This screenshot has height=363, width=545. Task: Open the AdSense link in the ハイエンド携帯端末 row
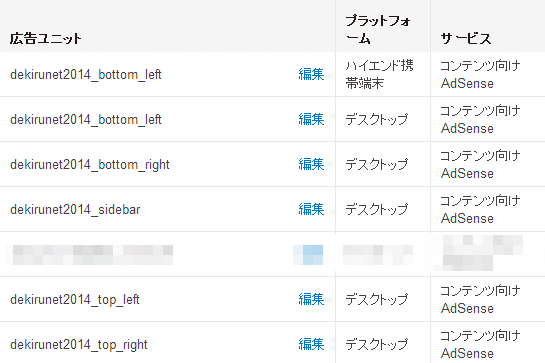[x=467, y=83]
